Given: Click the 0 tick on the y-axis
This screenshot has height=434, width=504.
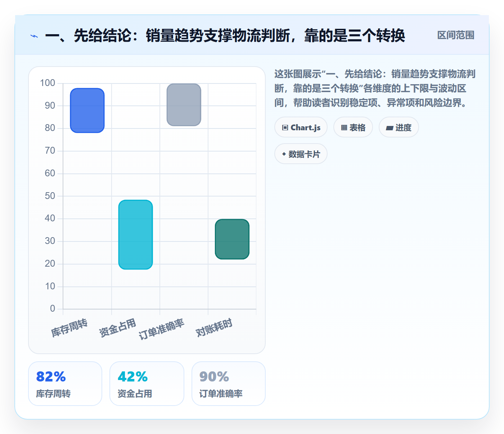Looking at the screenshot, I should [53, 309].
